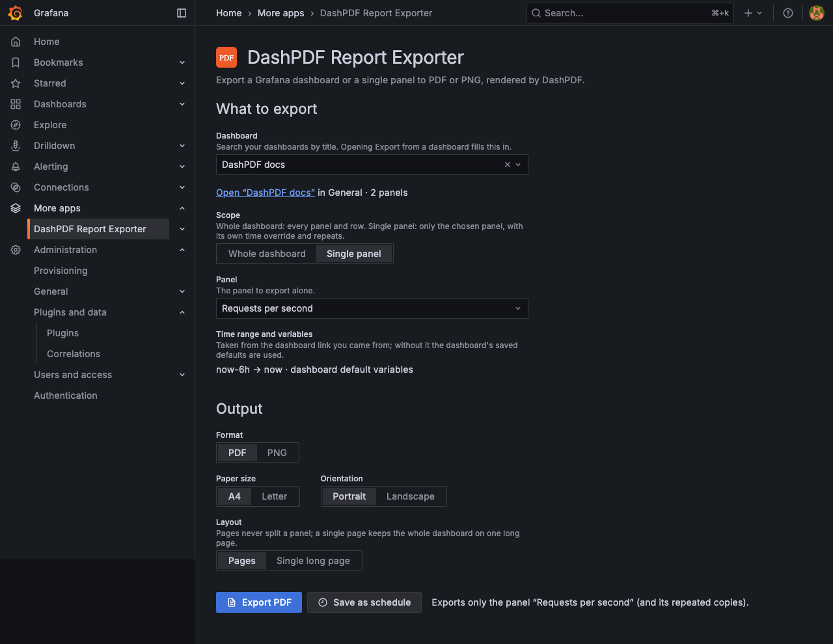Choose PNG as the output format
The height and width of the screenshot is (644, 833).
(277, 453)
